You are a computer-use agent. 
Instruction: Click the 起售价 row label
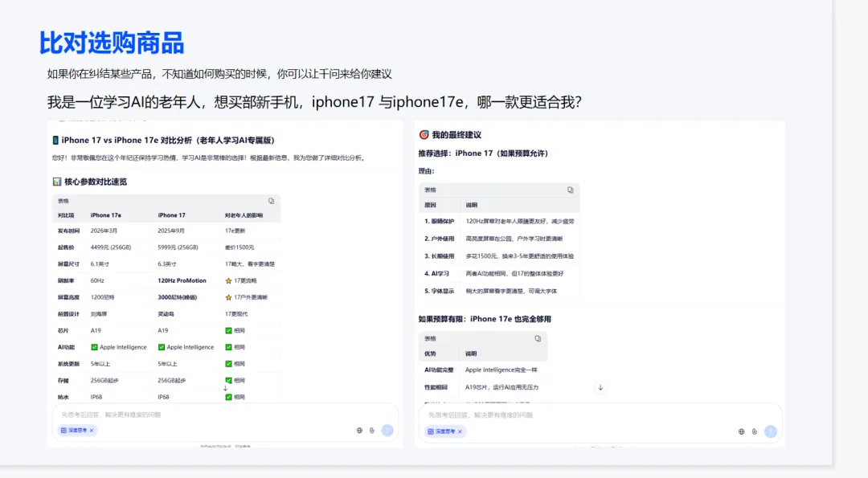pyautogui.click(x=66, y=247)
